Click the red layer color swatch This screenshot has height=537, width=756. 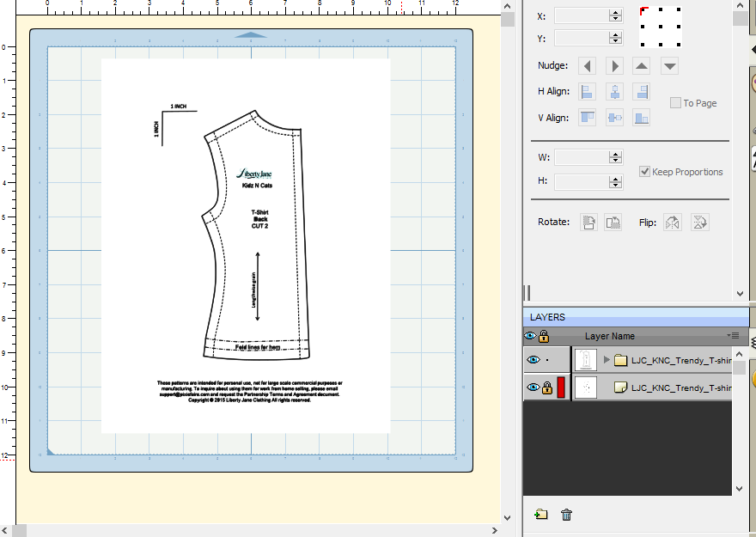click(x=561, y=388)
